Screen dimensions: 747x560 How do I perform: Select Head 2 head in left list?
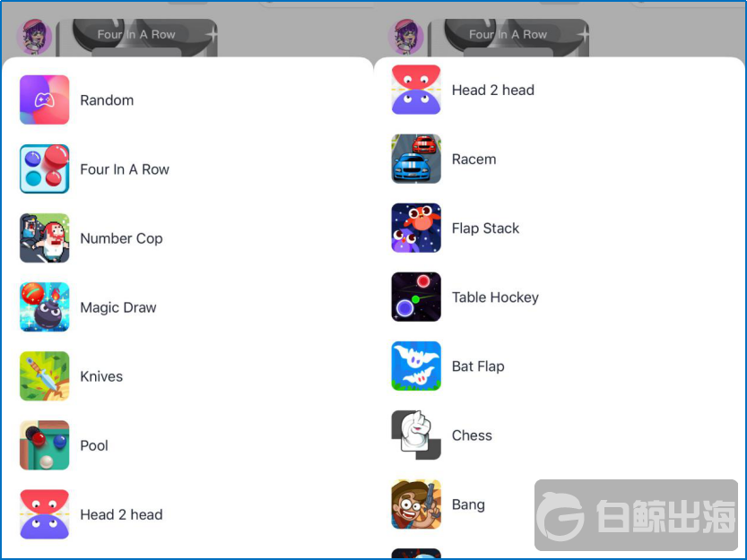tap(187, 514)
